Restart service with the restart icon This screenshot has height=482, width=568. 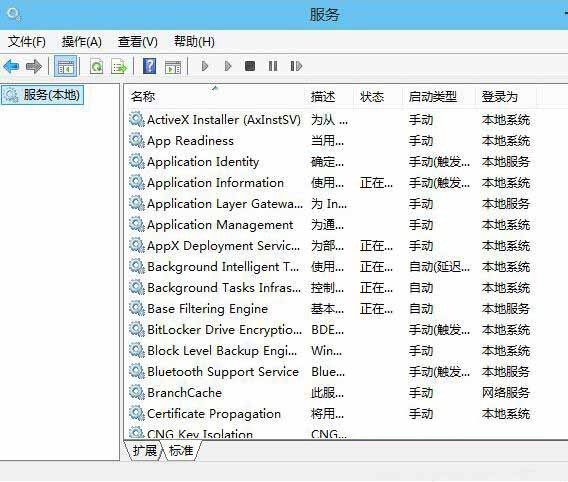tap(296, 66)
